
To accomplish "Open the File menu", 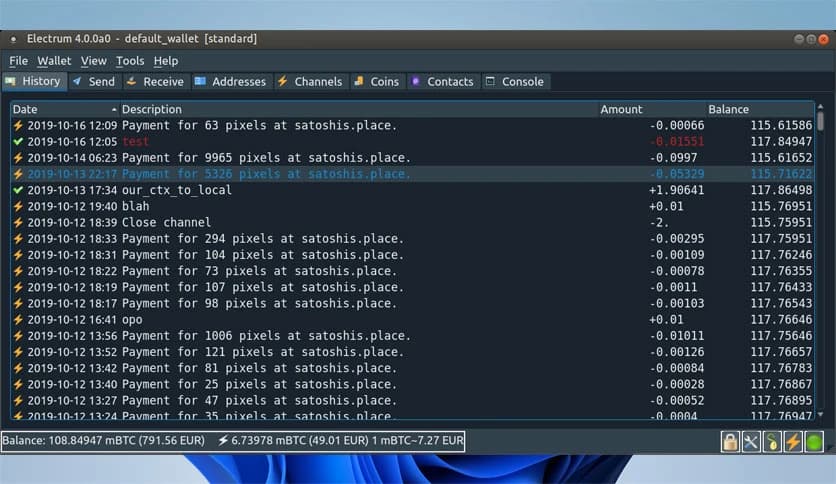I will pos(19,61).
